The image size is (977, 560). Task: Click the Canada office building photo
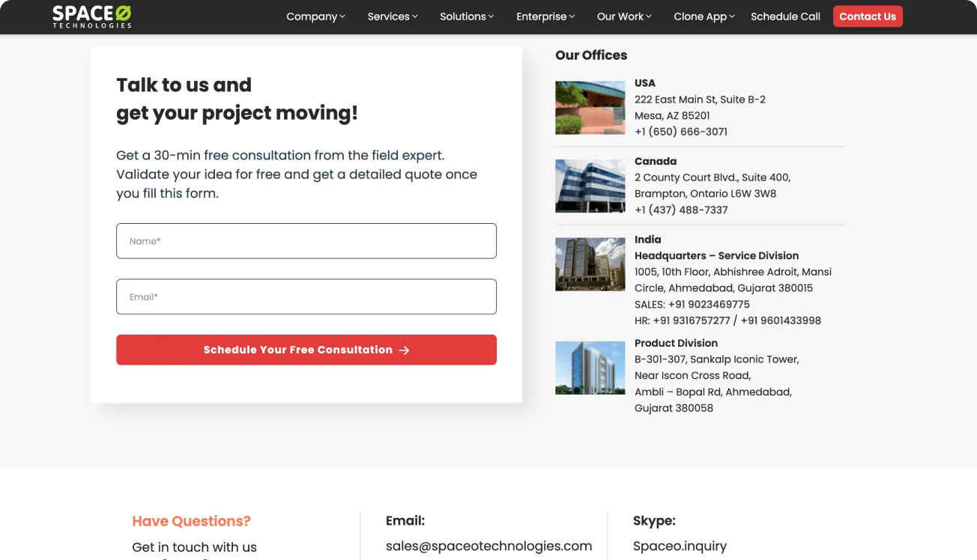coord(590,186)
